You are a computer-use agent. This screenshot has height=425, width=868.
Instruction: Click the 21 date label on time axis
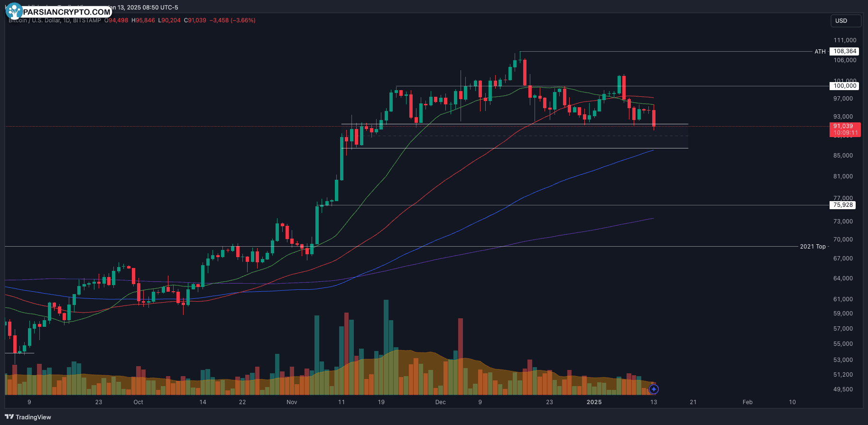(x=693, y=402)
